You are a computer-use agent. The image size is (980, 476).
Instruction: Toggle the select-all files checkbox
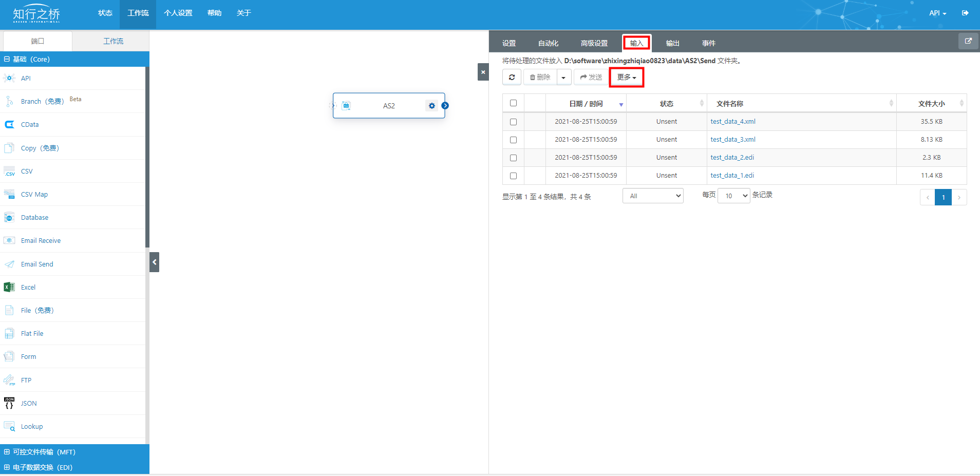point(513,103)
